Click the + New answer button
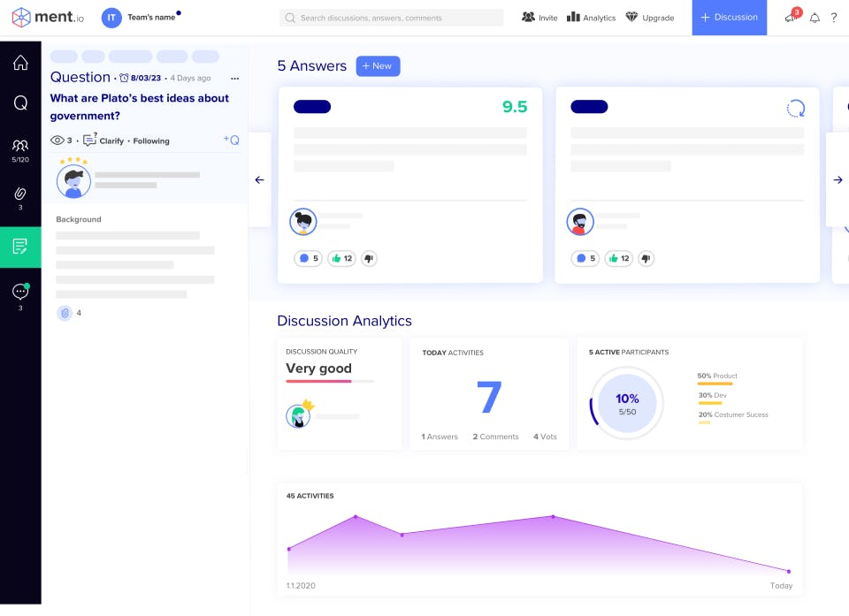849x616 pixels. coord(378,66)
